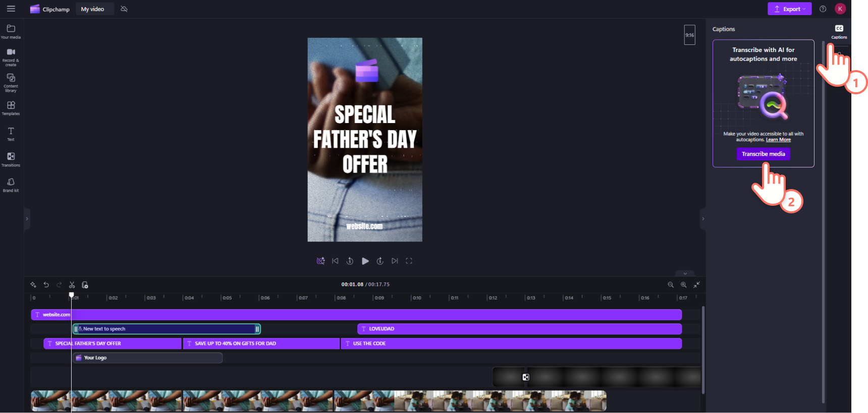
Task: Play the video preview
Action: tap(365, 261)
